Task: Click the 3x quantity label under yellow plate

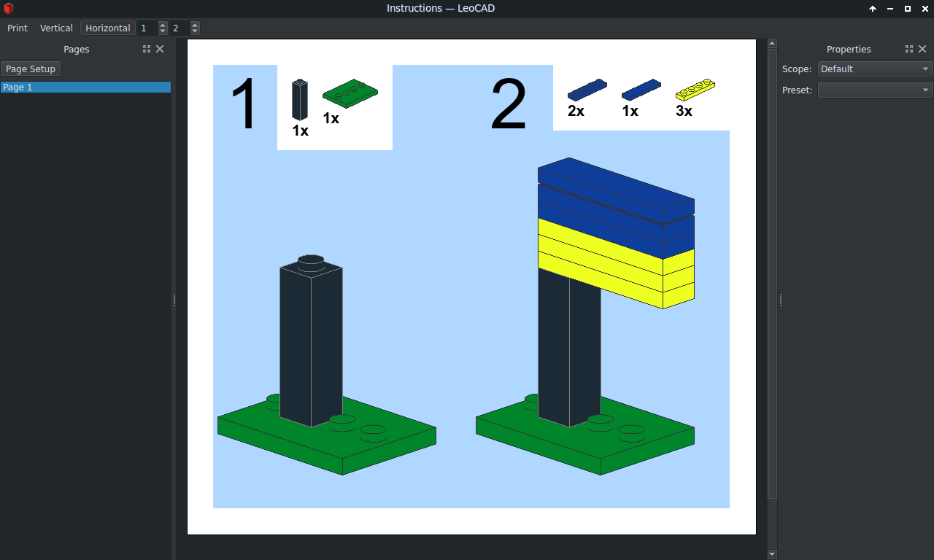Action: (684, 111)
